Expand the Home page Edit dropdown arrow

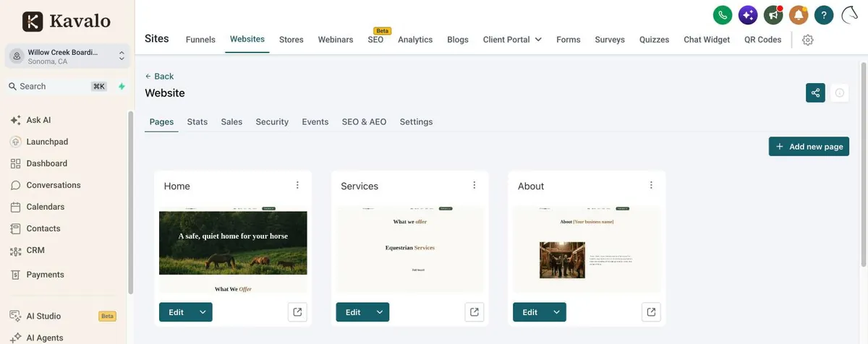pyautogui.click(x=203, y=312)
